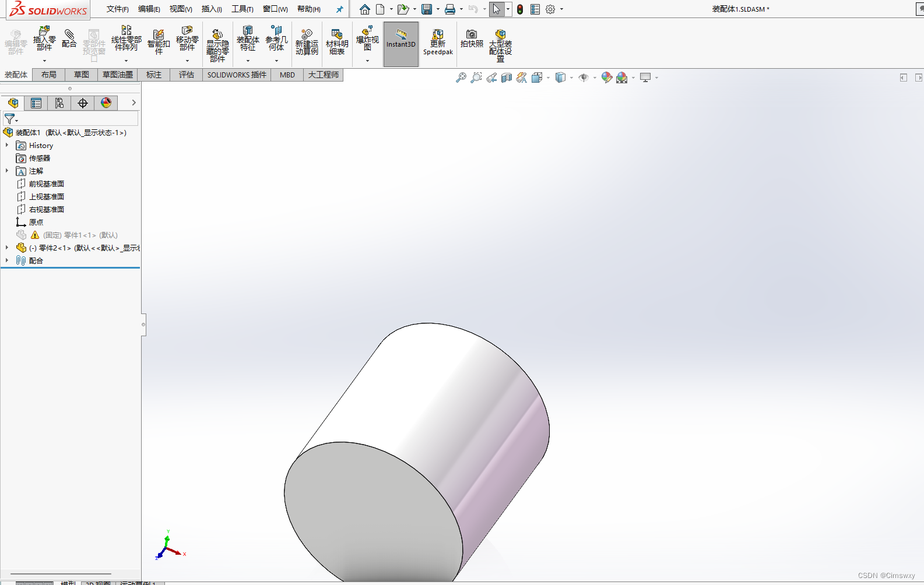Image resolution: width=924 pixels, height=585 pixels.
Task: Switch to PropertyManager tab
Action: point(36,103)
